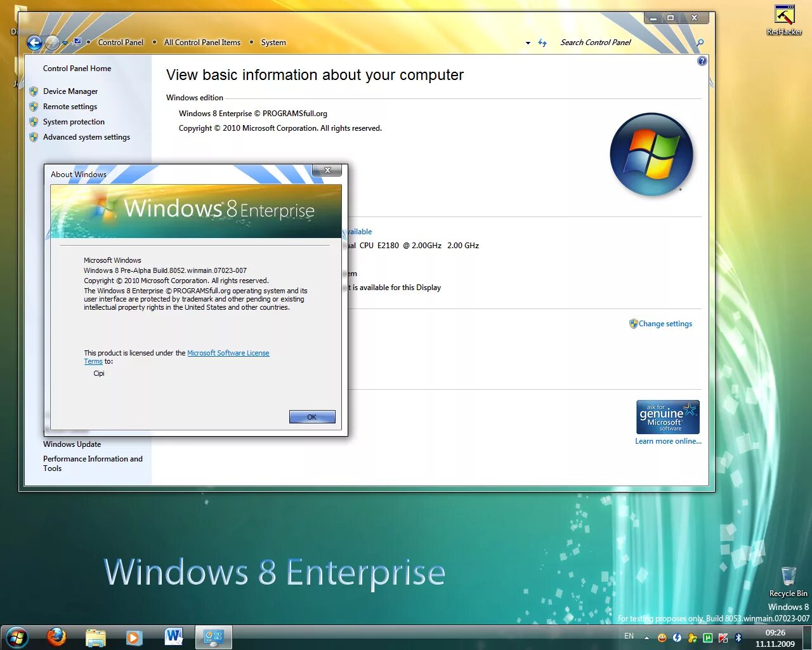
Task: Click the genuine Microsoft software badge
Action: 668,417
